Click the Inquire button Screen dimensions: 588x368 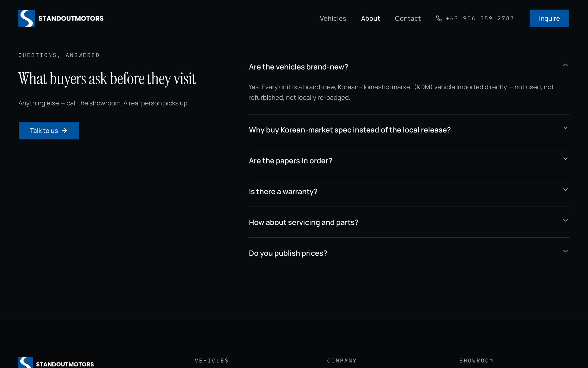pos(549,18)
